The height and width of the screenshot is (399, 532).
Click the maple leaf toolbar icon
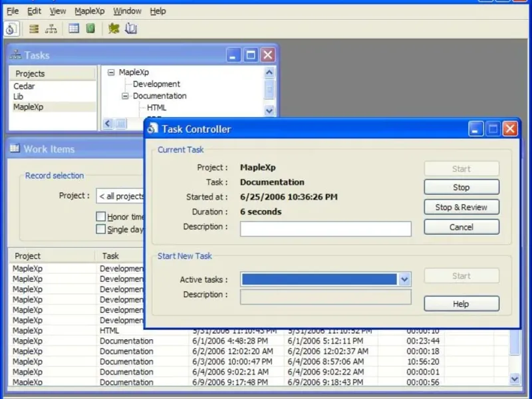[114, 29]
